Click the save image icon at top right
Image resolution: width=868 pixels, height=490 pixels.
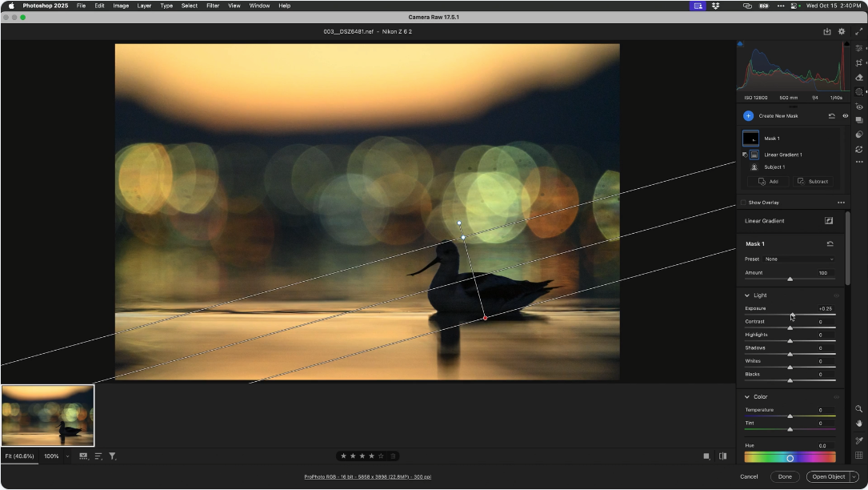[x=827, y=32]
